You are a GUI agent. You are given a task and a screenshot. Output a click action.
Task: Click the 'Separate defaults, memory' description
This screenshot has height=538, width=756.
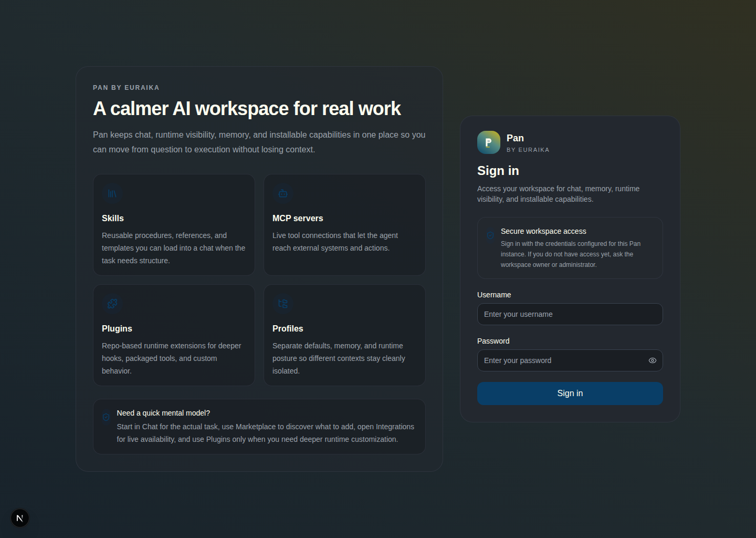point(339,358)
